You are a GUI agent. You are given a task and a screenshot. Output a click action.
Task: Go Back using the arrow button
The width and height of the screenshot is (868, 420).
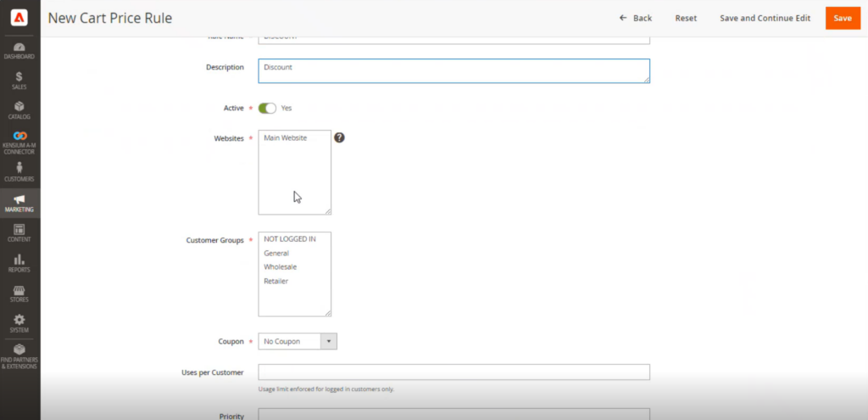(636, 19)
